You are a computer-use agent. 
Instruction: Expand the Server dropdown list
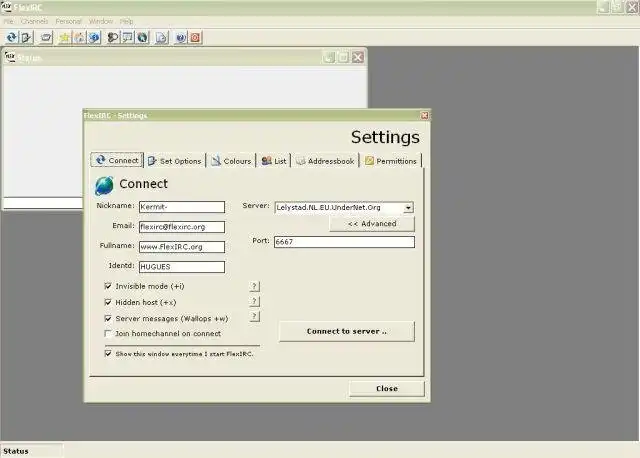408,208
